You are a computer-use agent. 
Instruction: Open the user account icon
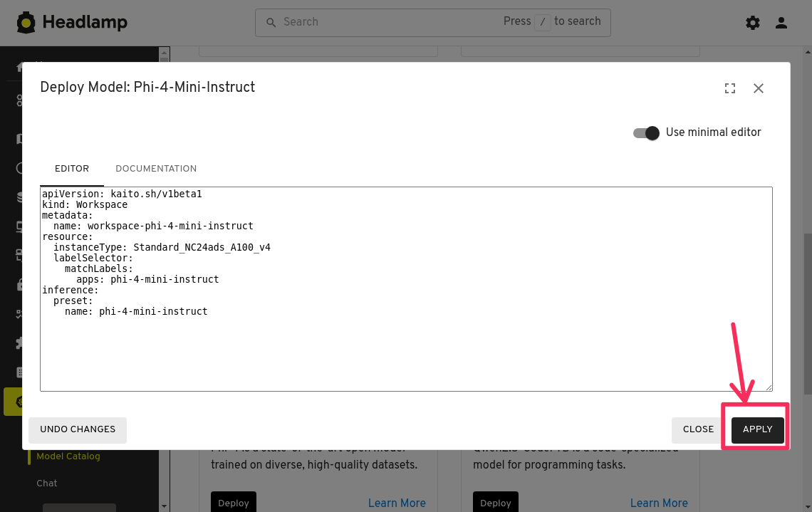coord(781,23)
